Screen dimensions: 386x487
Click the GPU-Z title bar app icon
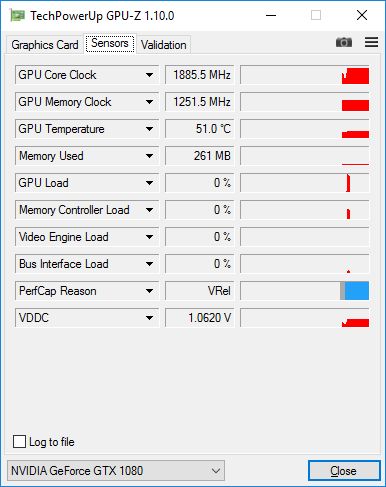point(17,15)
